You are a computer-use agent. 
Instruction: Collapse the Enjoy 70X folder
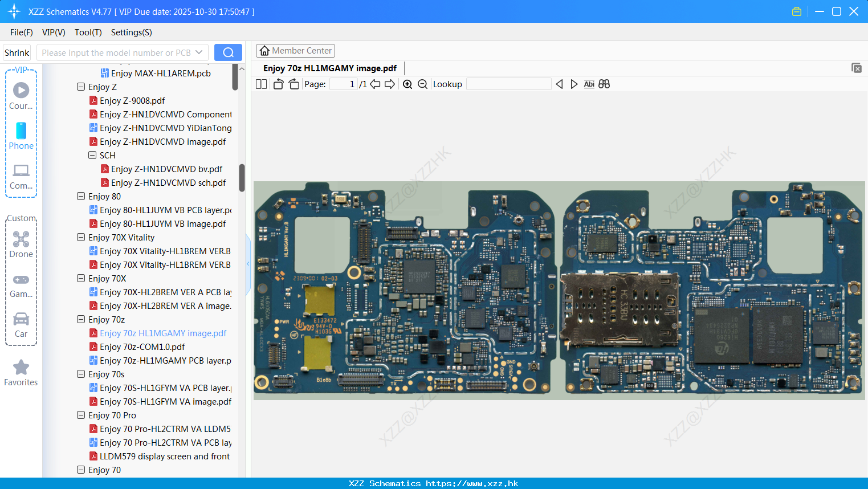[x=81, y=279]
